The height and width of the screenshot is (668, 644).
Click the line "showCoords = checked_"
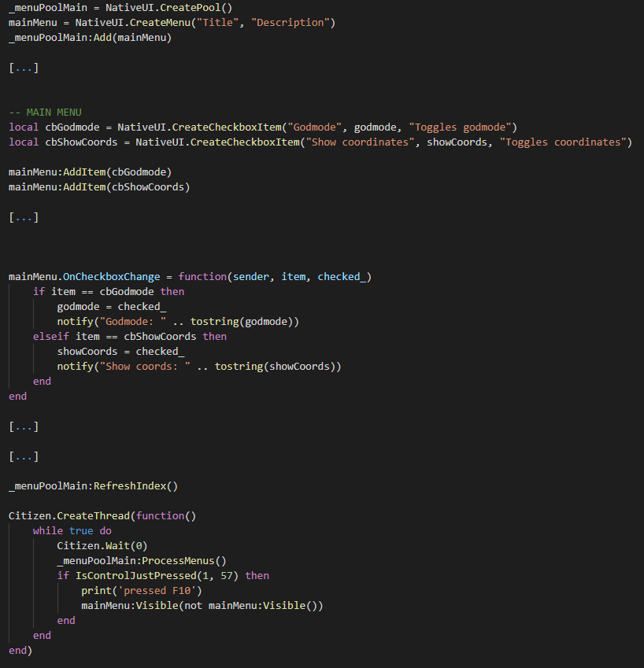point(120,351)
